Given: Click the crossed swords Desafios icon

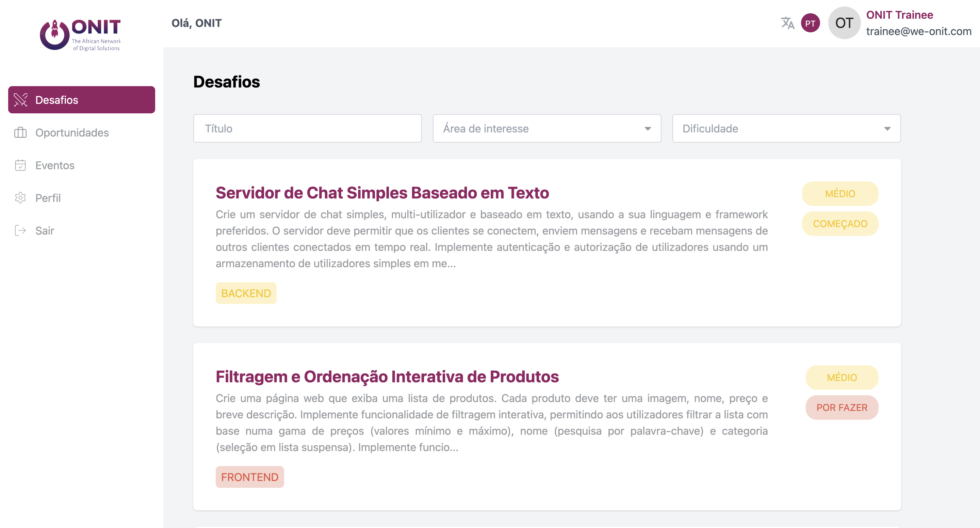Looking at the screenshot, I should coord(20,100).
